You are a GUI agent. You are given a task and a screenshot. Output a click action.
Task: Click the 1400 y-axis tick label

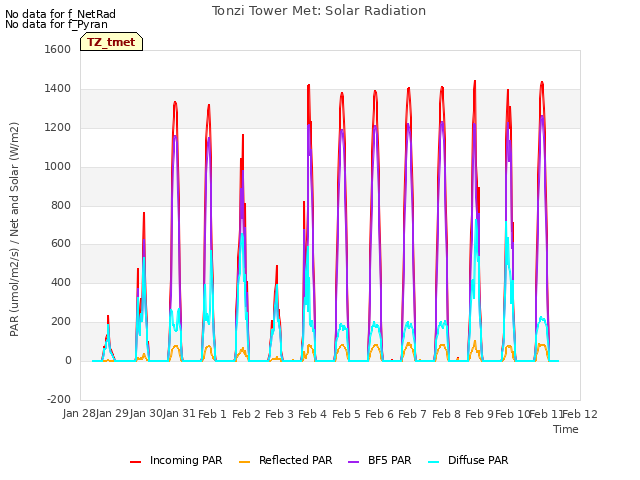[58, 89]
